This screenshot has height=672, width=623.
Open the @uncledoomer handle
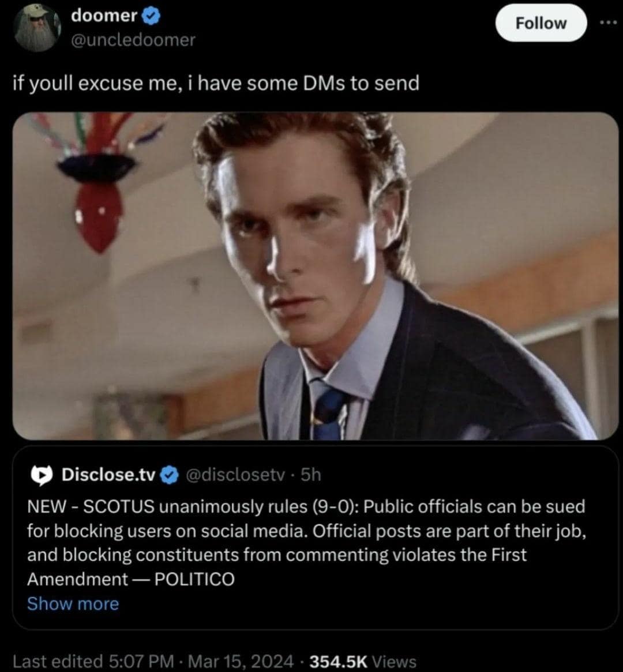click(133, 40)
